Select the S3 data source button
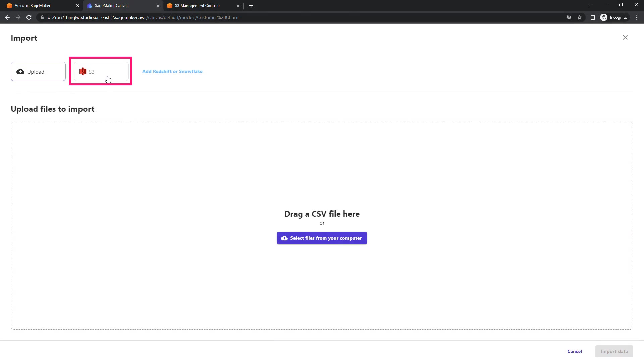Image resolution: width=644 pixels, height=362 pixels. (101, 71)
